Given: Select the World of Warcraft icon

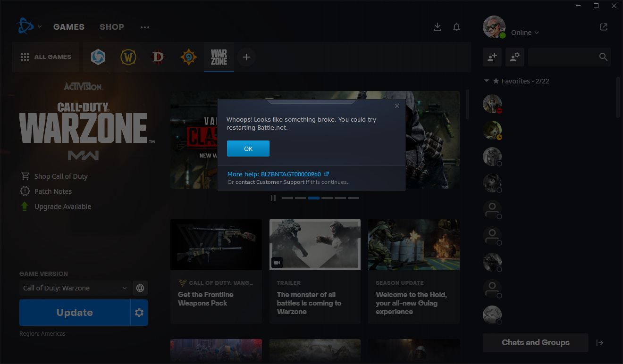Looking at the screenshot, I should (128, 57).
